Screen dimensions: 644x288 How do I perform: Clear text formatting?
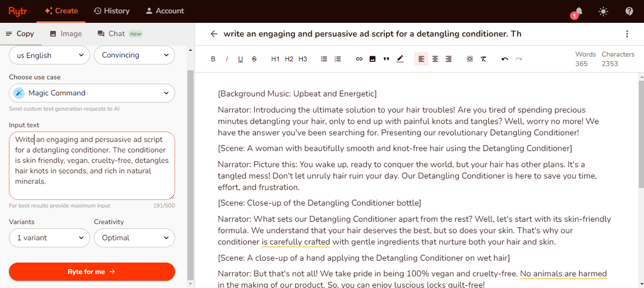[x=484, y=59]
